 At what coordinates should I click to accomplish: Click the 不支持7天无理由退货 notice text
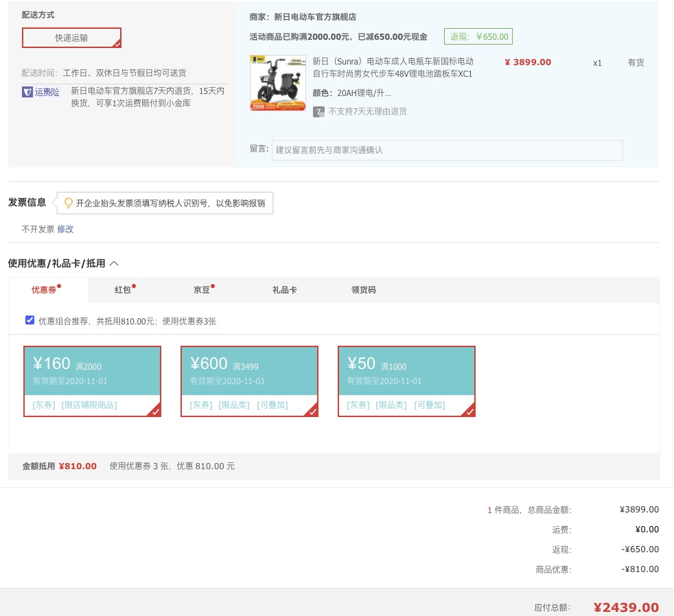pos(367,112)
